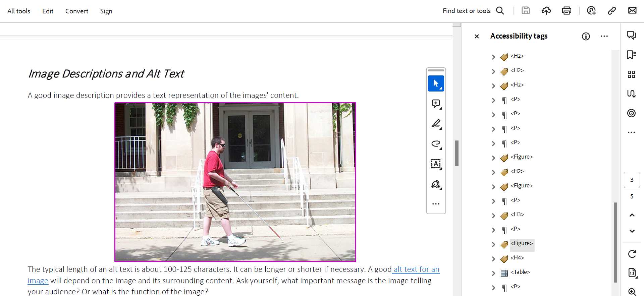Click the total page count 5
Screen dimensions: 644x296
pos(632,196)
